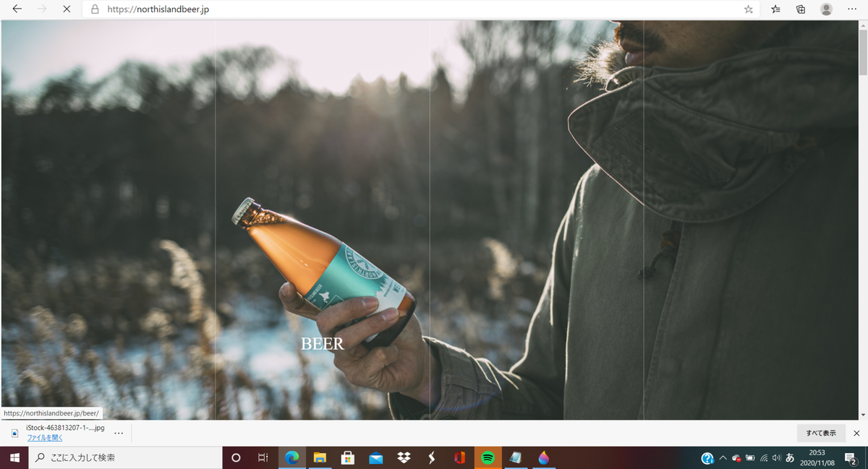This screenshot has height=469, width=868.
Task: Click the iStock-463813207 jpg file name
Action: [x=65, y=428]
